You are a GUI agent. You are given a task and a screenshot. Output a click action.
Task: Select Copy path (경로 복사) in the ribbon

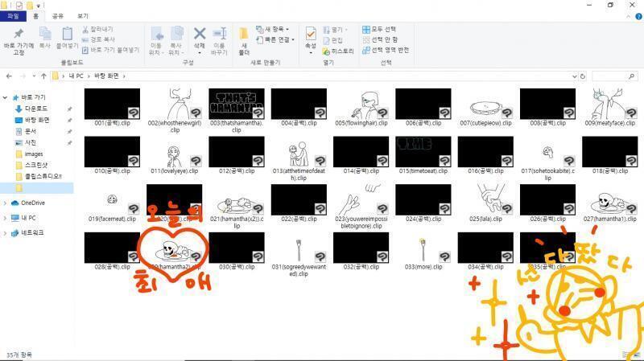point(98,39)
